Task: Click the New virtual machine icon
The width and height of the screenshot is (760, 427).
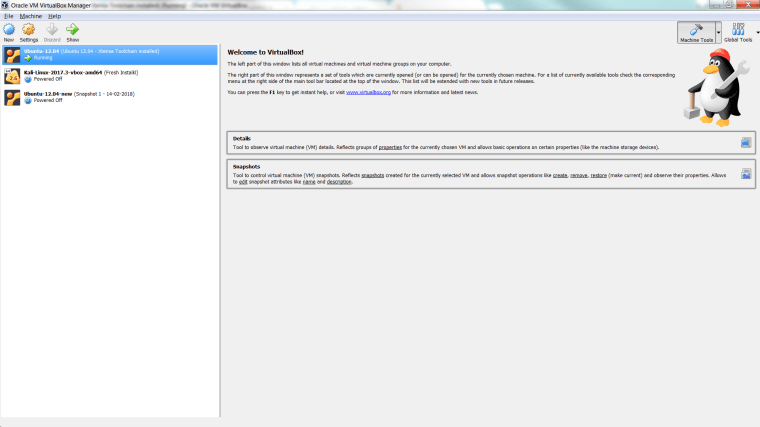Action: tap(9, 30)
